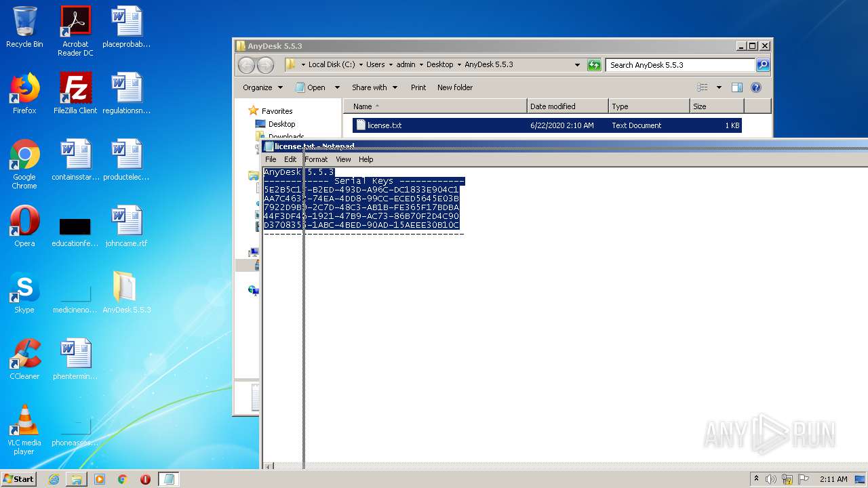
Task: Open Notepad's View menu
Action: click(x=343, y=159)
